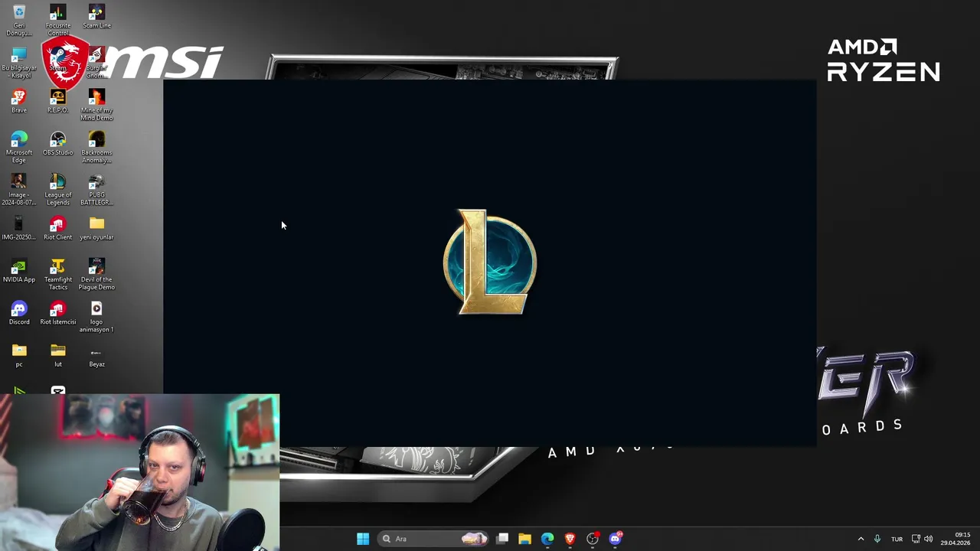Expand the hidden system tray icons chevron

861,539
